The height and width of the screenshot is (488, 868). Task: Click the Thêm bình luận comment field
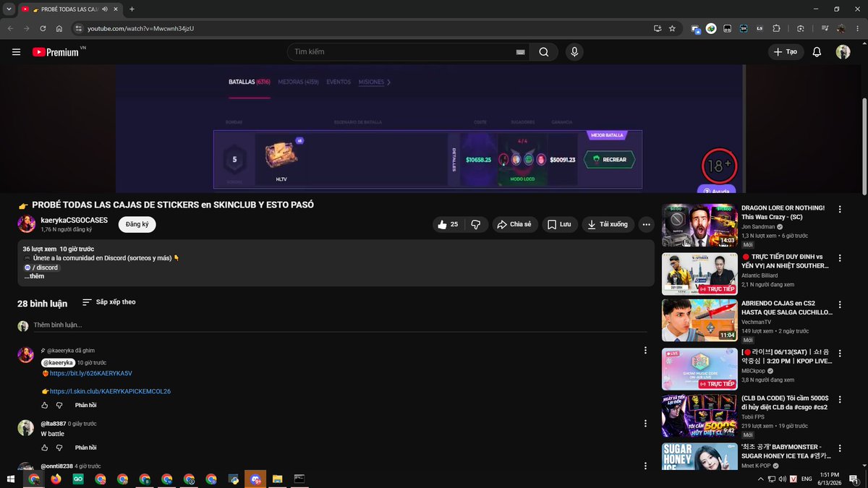[x=340, y=325]
